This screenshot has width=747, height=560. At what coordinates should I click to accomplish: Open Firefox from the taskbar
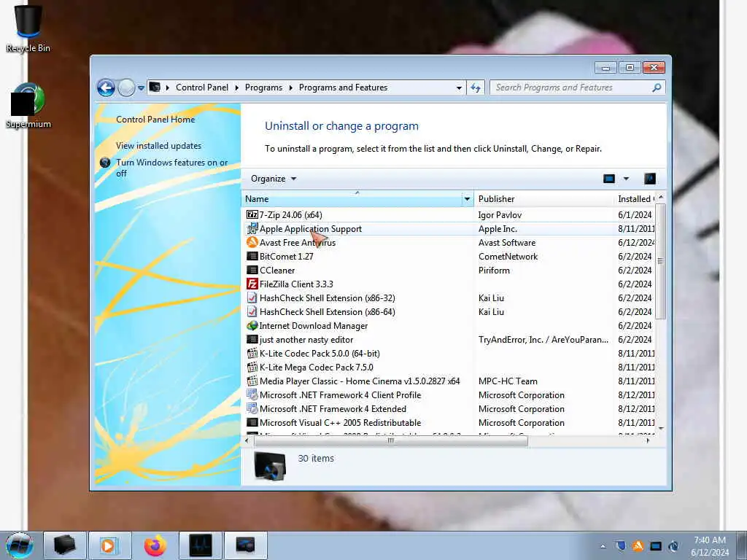click(155, 545)
